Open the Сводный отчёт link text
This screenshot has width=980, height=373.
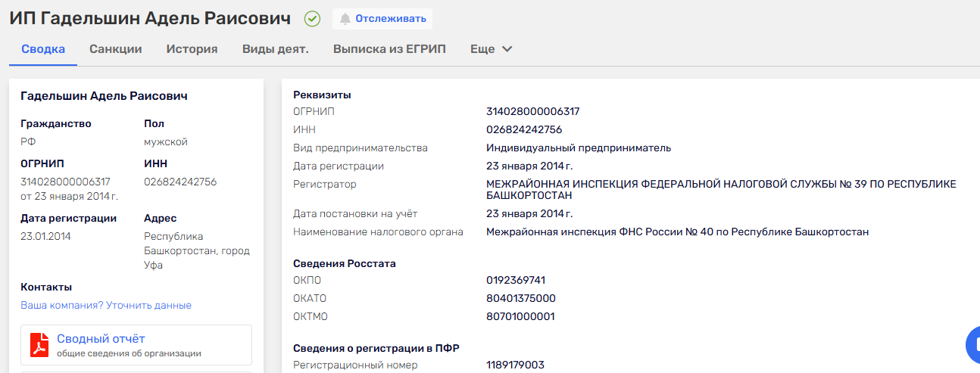[x=101, y=339]
